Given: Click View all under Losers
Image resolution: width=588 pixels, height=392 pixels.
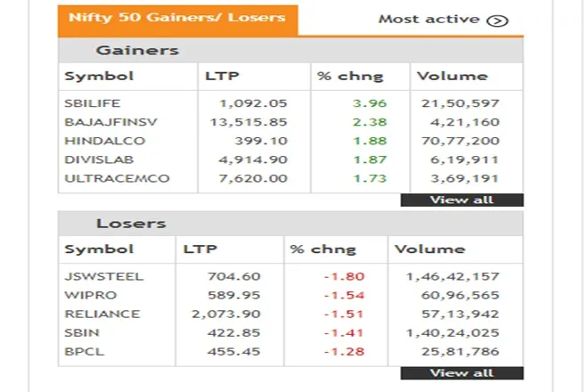Looking at the screenshot, I should click(x=461, y=372).
